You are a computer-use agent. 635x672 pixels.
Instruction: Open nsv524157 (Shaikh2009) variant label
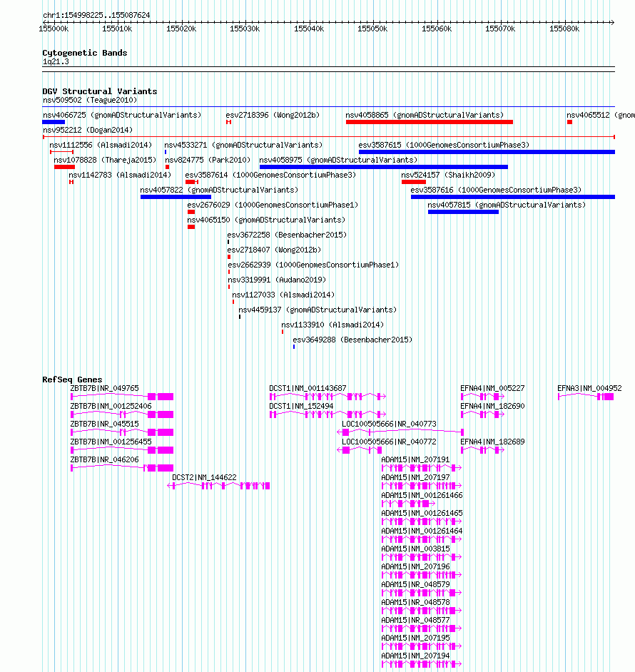click(448, 175)
